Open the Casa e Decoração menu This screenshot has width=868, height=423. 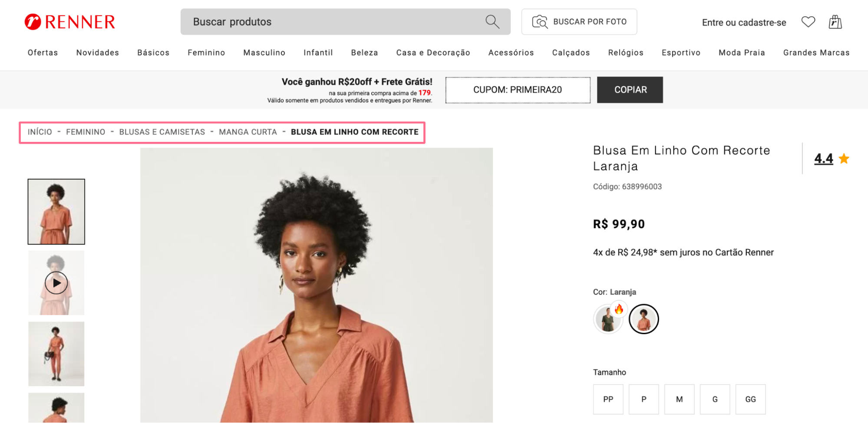click(432, 52)
